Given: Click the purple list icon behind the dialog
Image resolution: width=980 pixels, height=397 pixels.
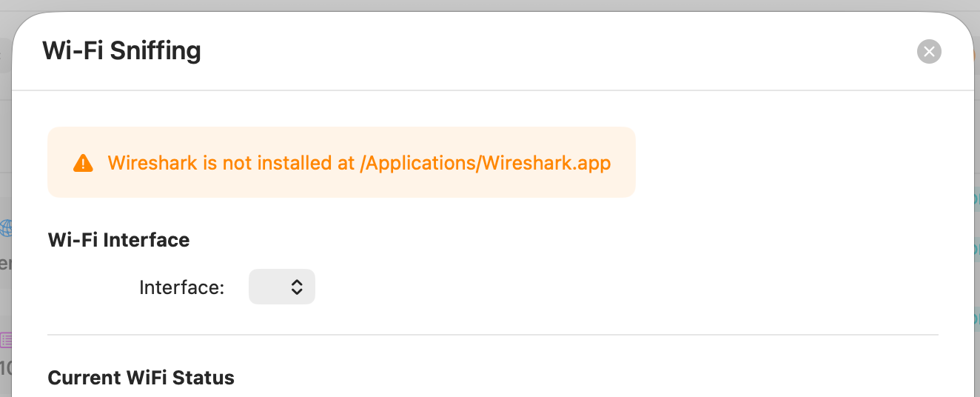Looking at the screenshot, I should point(6,340).
